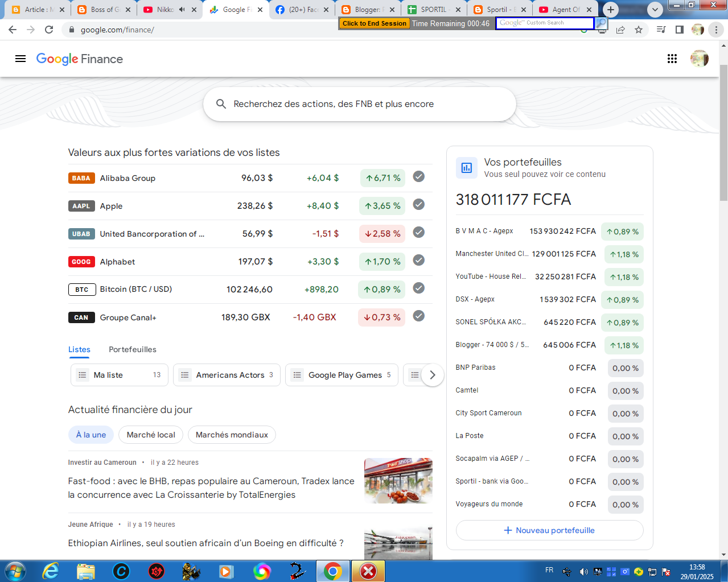The width and height of the screenshot is (728, 582).
Task: Toggle the Apple watchlist check
Action: pos(419,204)
